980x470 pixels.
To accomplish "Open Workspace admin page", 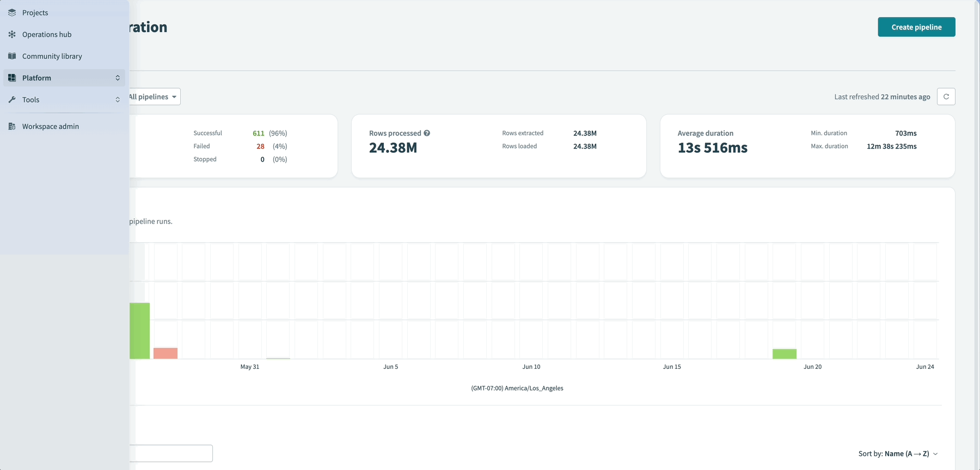I will click(64, 126).
